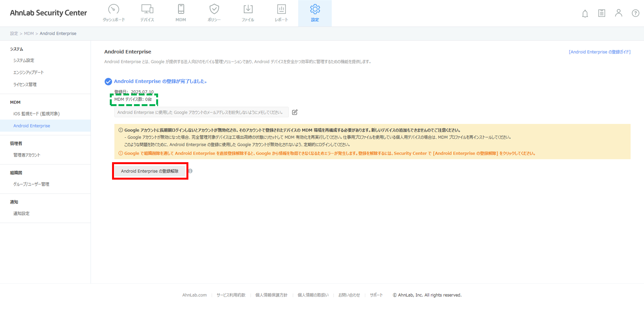Click the 通知 sidebar section heading
Screen dimensions: 644x317
point(14,202)
